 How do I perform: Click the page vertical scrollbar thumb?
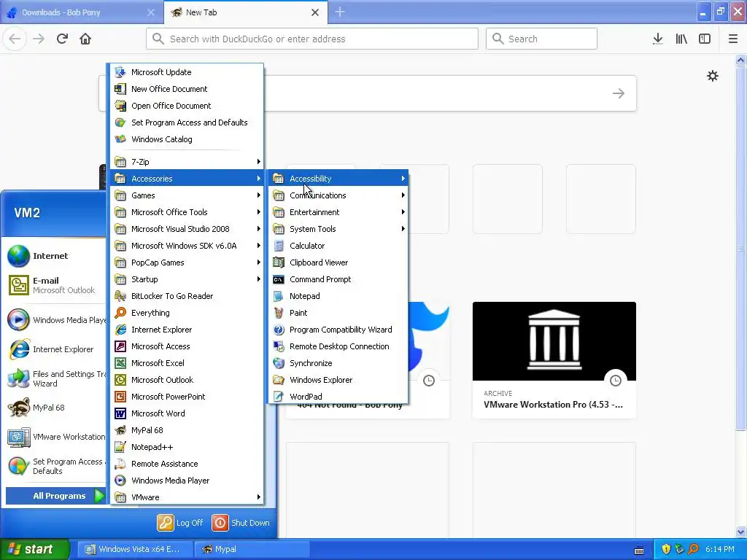point(740,248)
